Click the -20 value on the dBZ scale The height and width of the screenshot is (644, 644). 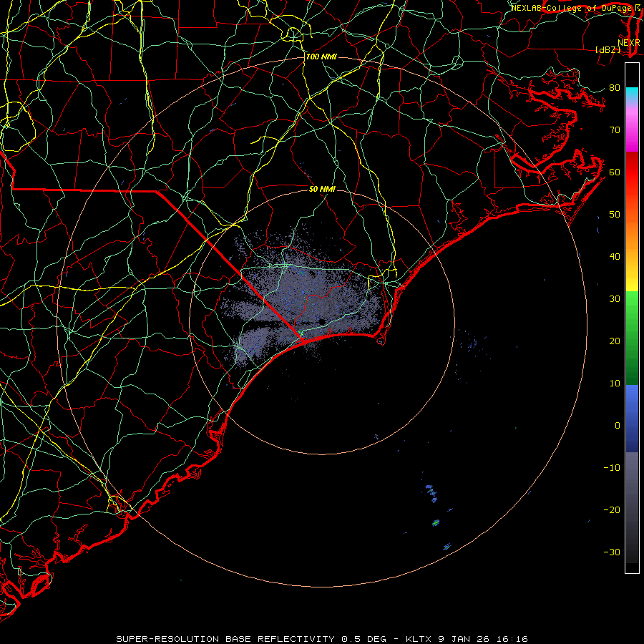click(612, 509)
